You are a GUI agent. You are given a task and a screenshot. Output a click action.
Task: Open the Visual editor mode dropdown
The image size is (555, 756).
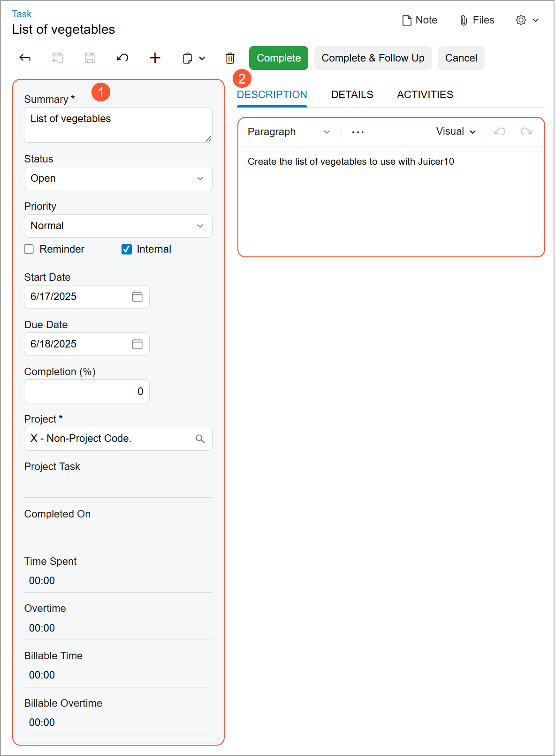click(456, 132)
